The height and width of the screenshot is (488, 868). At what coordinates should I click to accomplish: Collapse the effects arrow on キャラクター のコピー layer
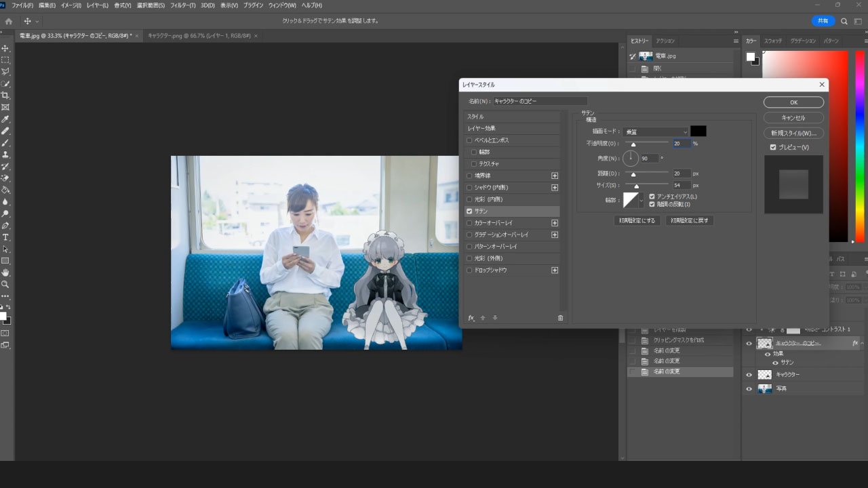click(x=863, y=344)
